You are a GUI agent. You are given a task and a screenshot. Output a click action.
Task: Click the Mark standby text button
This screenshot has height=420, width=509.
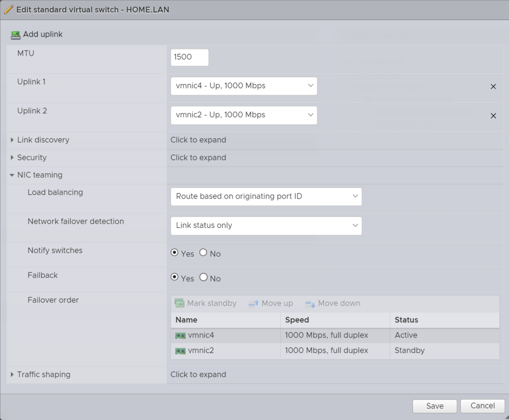pos(212,303)
